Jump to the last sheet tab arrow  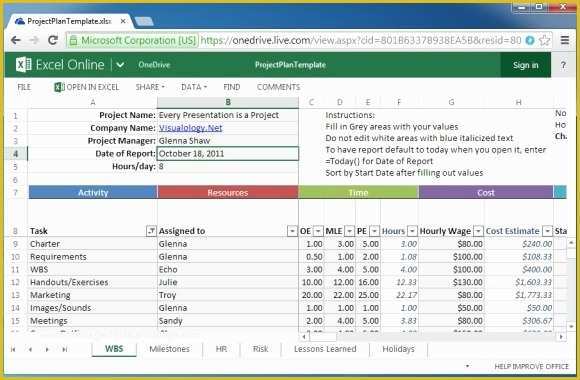pos(64,349)
